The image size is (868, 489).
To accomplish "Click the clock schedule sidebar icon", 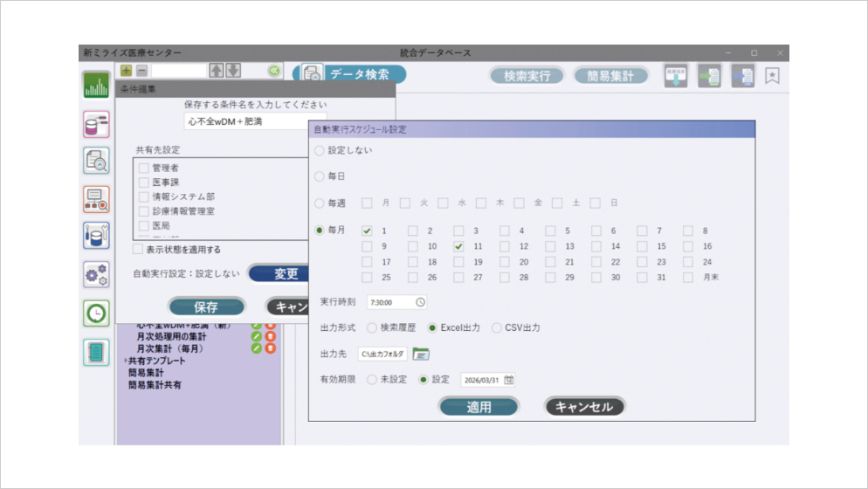I will [x=96, y=313].
